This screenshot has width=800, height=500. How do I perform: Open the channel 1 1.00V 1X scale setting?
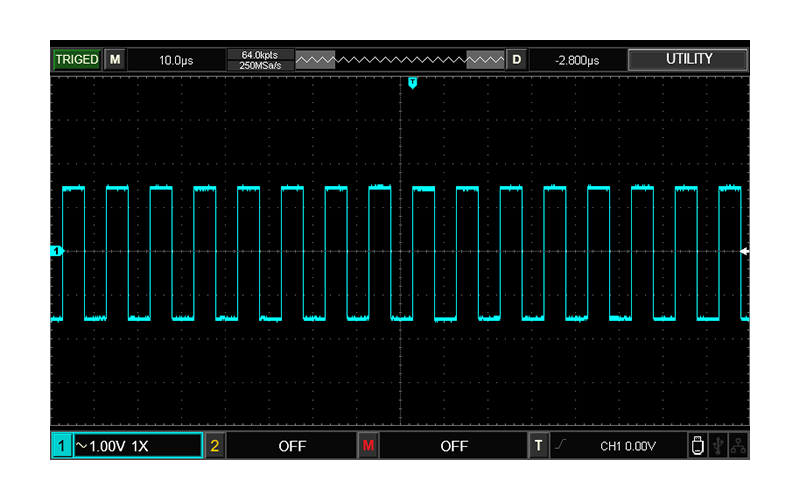click(136, 446)
